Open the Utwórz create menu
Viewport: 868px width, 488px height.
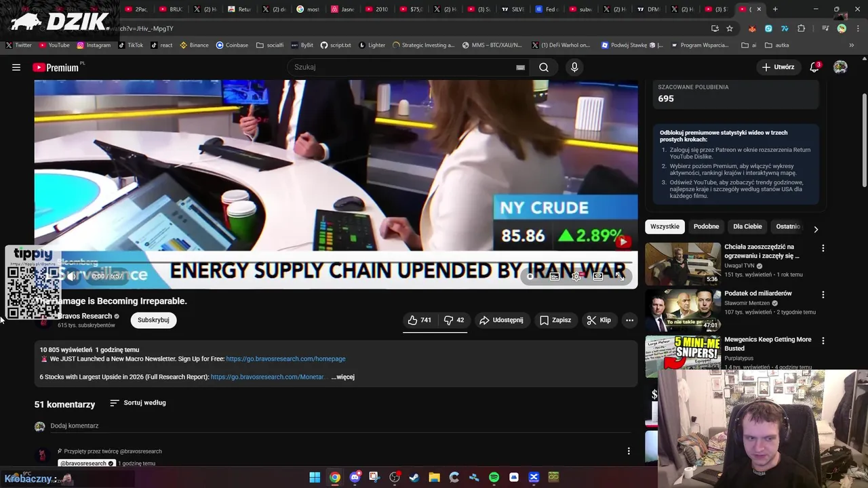[x=778, y=67]
